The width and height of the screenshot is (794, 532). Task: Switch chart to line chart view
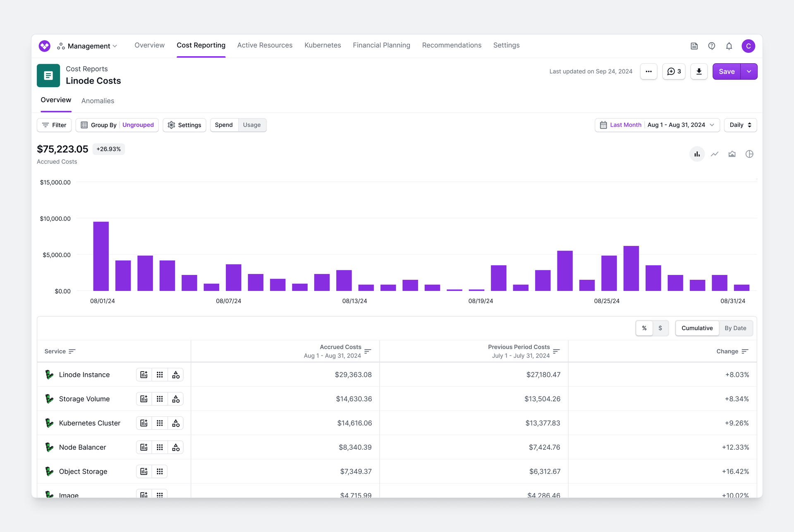click(715, 154)
